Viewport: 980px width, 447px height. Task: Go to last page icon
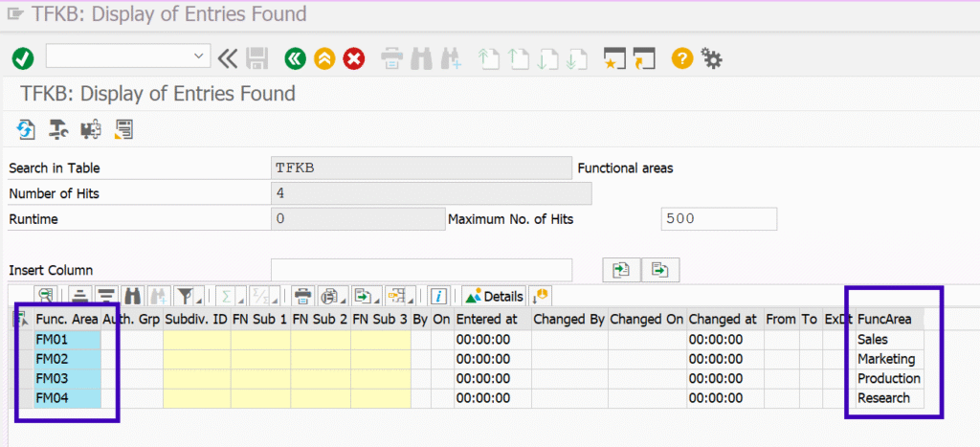[x=577, y=59]
